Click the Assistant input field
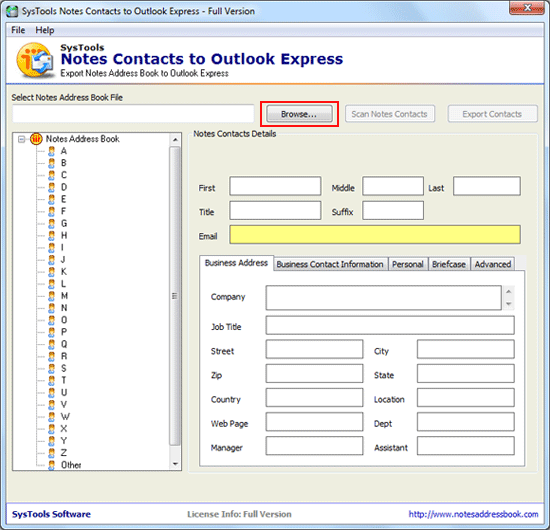This screenshot has width=550, height=530. click(466, 446)
